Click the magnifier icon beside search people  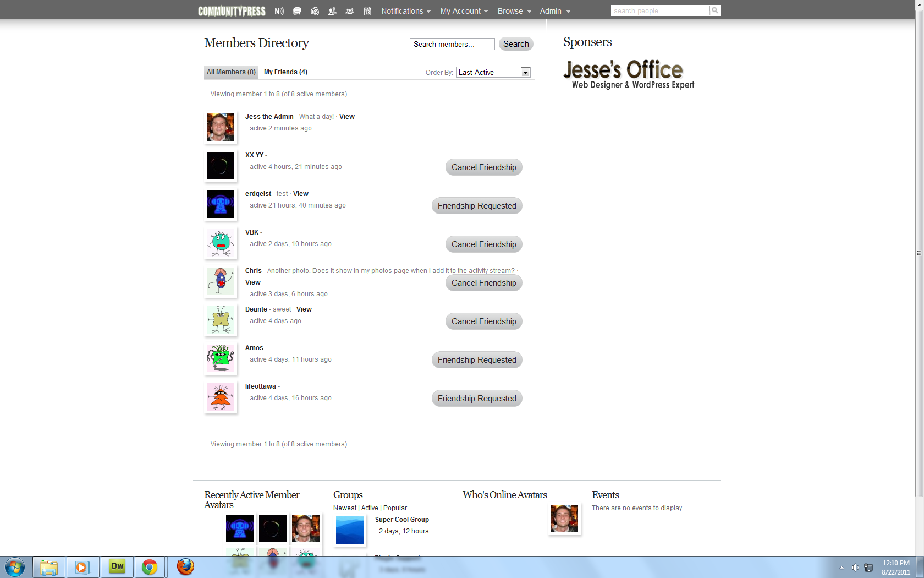coord(715,10)
